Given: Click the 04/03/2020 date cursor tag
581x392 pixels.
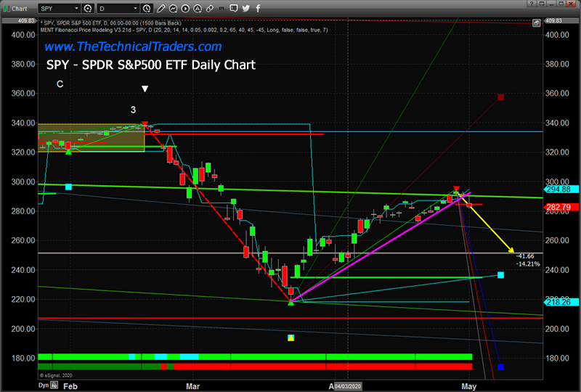Looking at the screenshot, I should [x=349, y=386].
